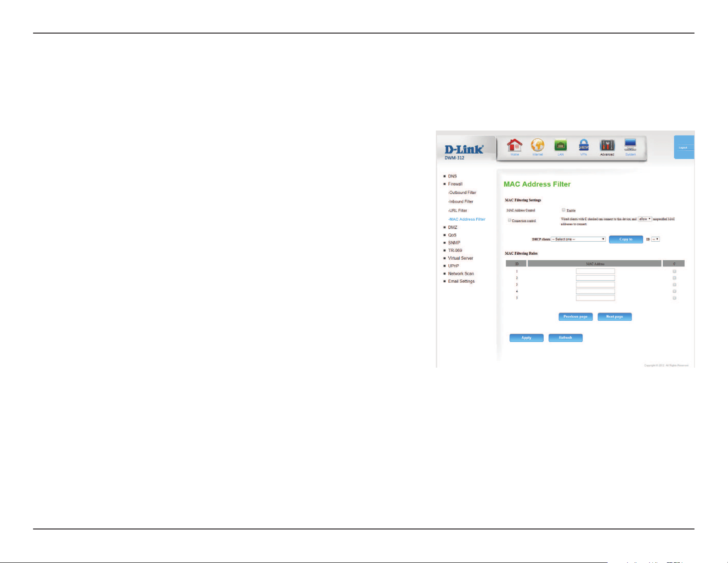The image size is (728, 563).
Task: Click the Next page button
Action: pos(615,317)
